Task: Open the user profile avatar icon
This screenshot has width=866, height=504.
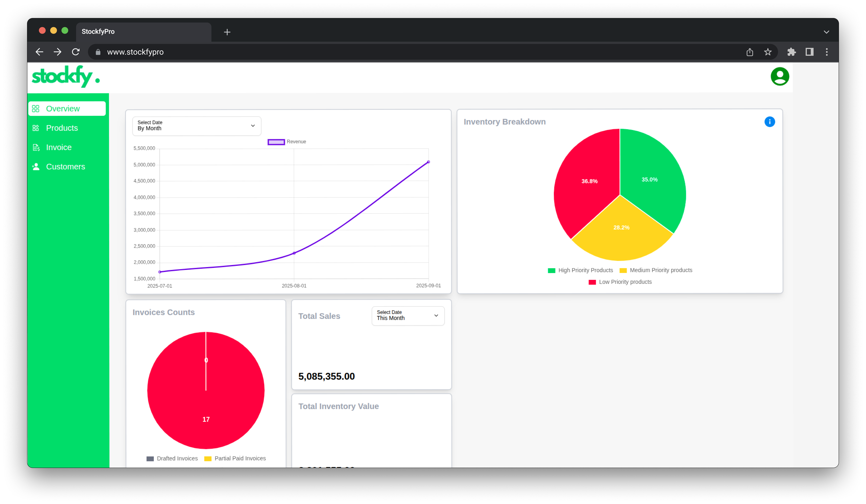Action: [780, 76]
